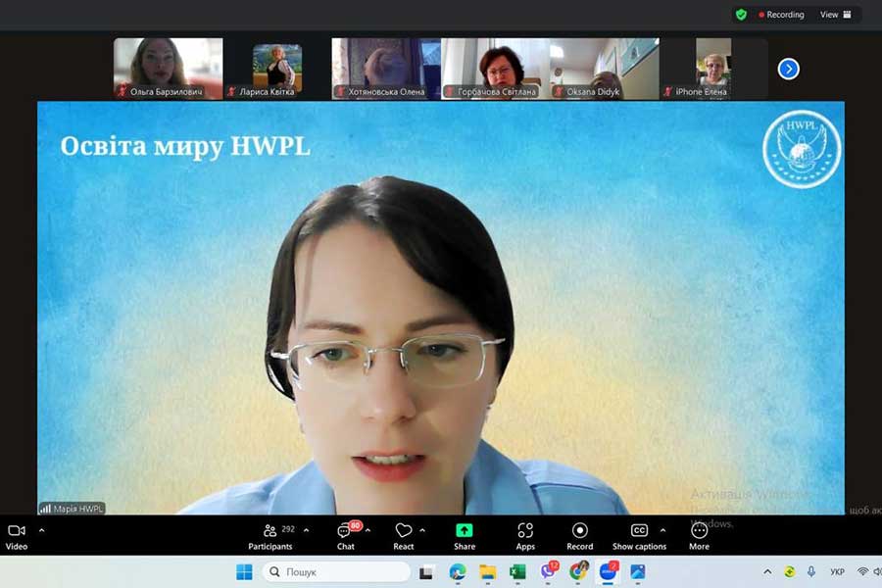
Task: Open Google Chrome from the taskbar
Action: point(577,571)
